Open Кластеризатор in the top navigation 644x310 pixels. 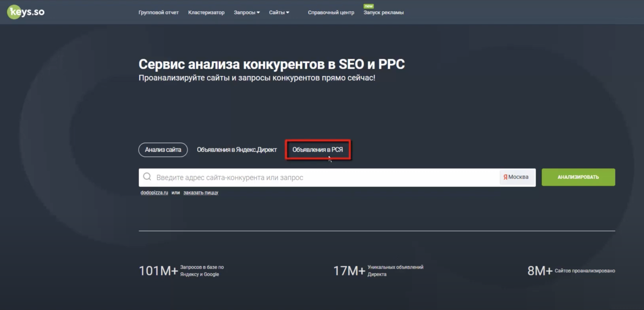click(x=206, y=13)
